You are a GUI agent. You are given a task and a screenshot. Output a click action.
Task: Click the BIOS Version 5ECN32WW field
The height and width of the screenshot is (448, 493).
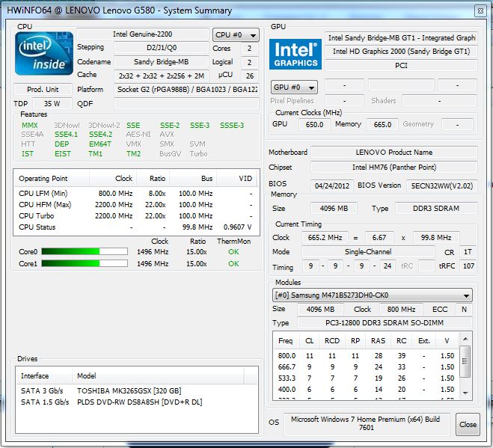click(x=442, y=185)
